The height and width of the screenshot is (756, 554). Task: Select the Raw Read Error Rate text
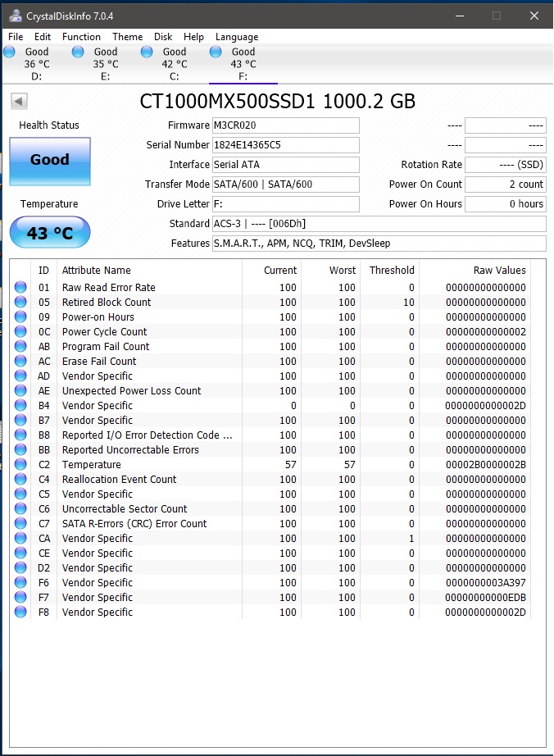tap(108, 288)
